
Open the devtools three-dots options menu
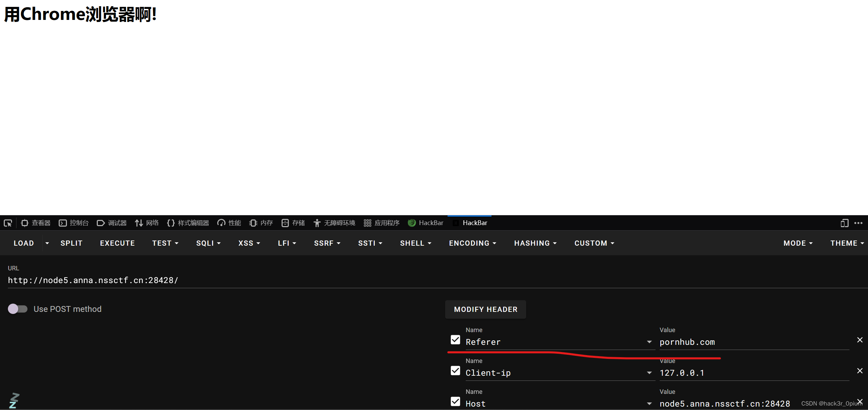tap(858, 223)
